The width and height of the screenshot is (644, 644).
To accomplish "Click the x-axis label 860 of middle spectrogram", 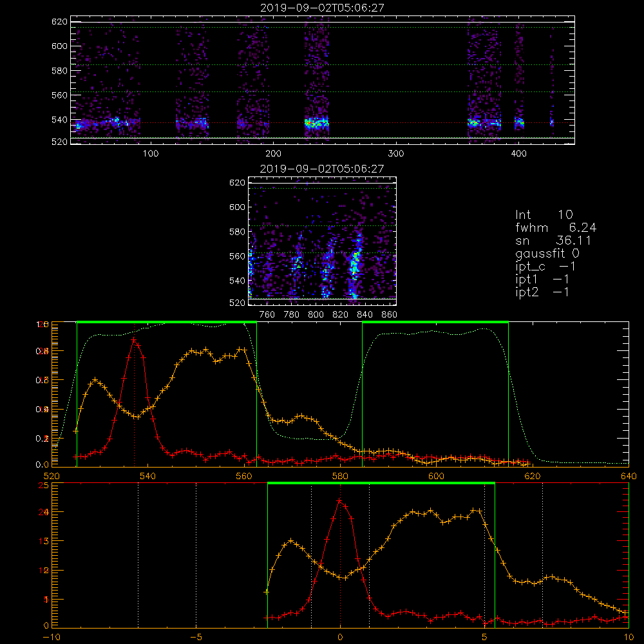I will (x=390, y=315).
